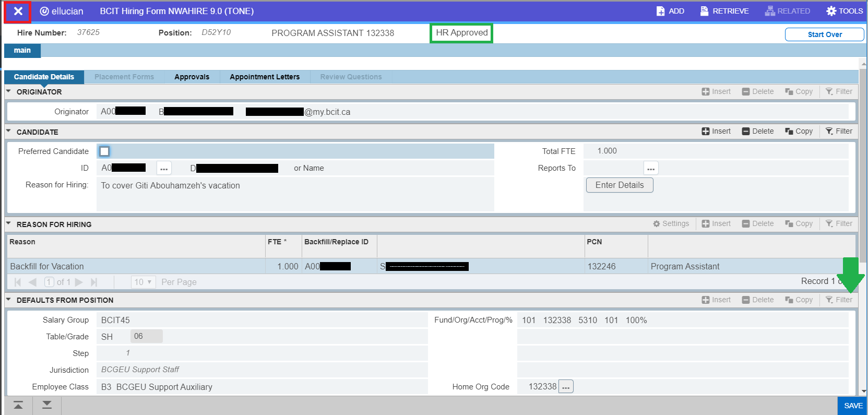Click the SAVE button
The image size is (868, 415).
click(853, 406)
